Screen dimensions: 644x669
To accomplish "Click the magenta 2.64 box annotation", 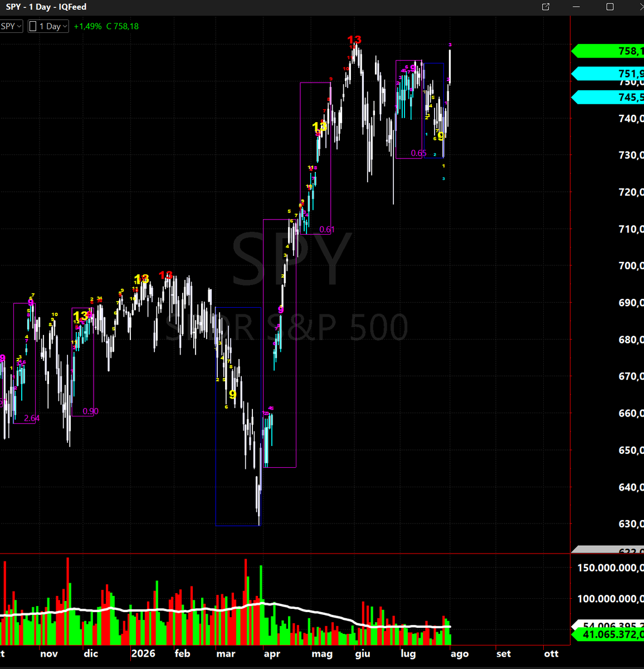I will click(32, 418).
